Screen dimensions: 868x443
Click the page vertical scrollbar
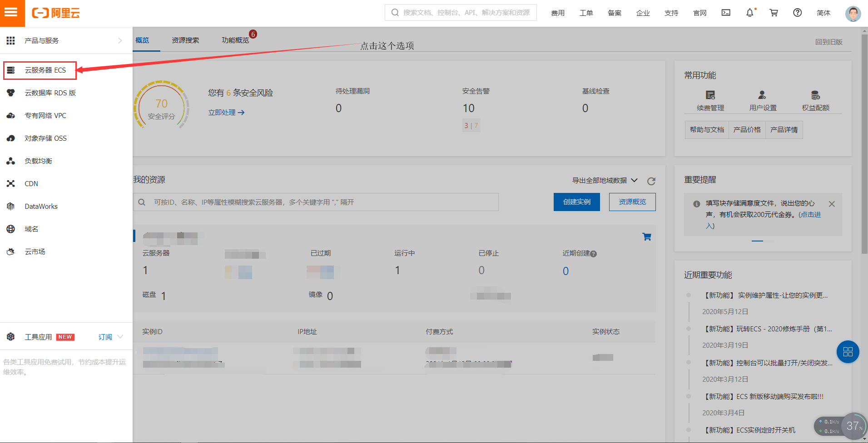pyautogui.click(x=864, y=143)
